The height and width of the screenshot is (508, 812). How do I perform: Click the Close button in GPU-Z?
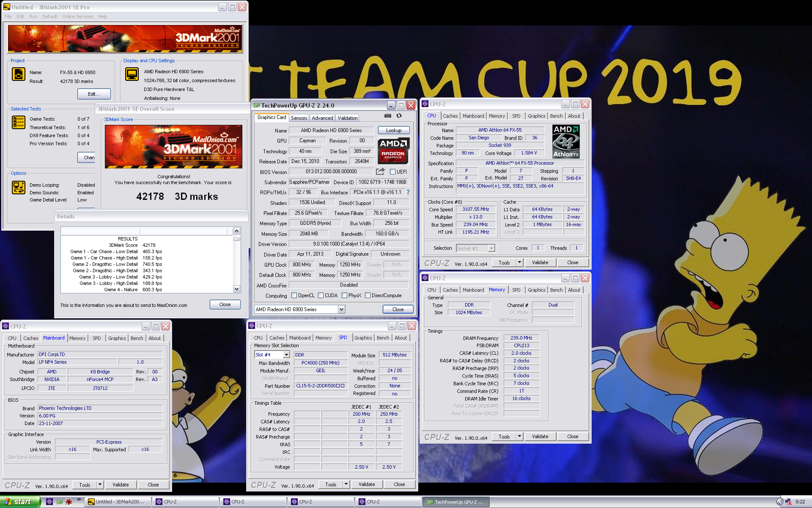point(398,309)
